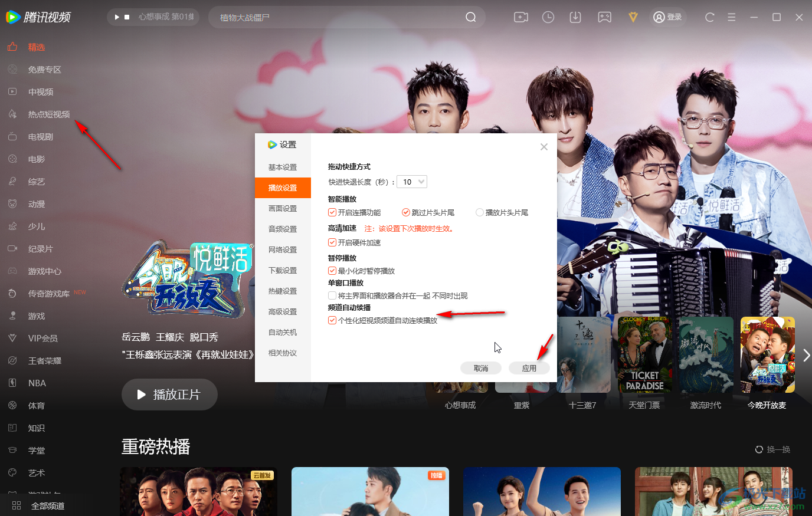Open the downloads icon in top bar
The height and width of the screenshot is (516, 812).
click(575, 17)
